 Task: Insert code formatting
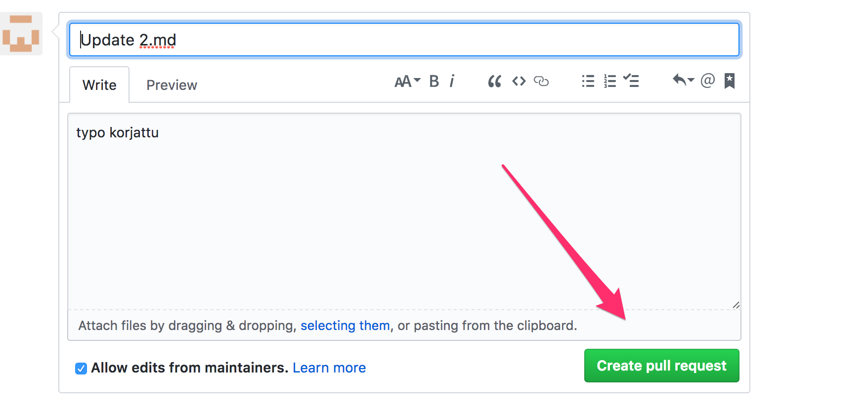(519, 81)
